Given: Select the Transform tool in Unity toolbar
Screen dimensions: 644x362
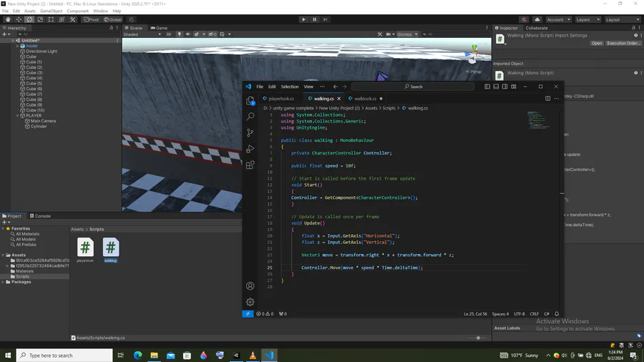Looking at the screenshot, I should point(62,19).
